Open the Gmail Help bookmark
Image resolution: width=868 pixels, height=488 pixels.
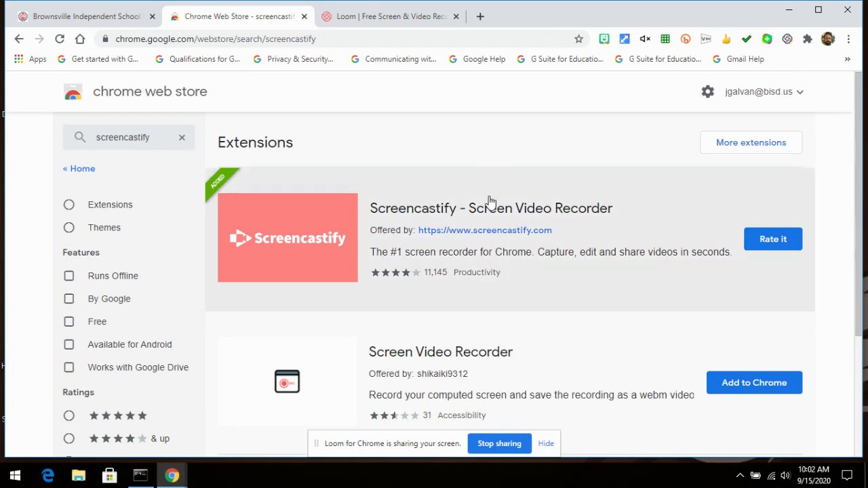click(x=738, y=59)
